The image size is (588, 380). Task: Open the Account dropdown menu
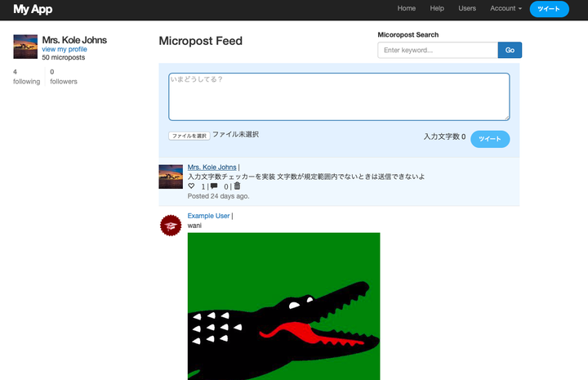point(506,8)
